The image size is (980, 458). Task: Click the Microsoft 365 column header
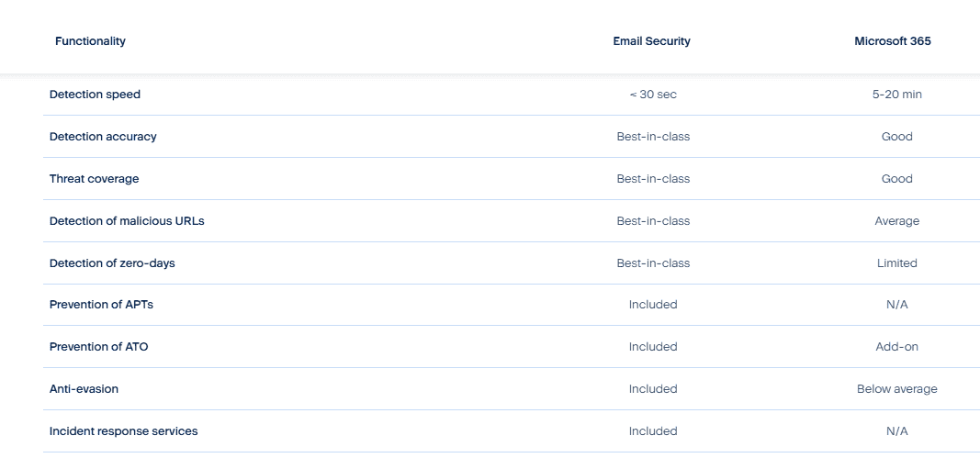(893, 41)
